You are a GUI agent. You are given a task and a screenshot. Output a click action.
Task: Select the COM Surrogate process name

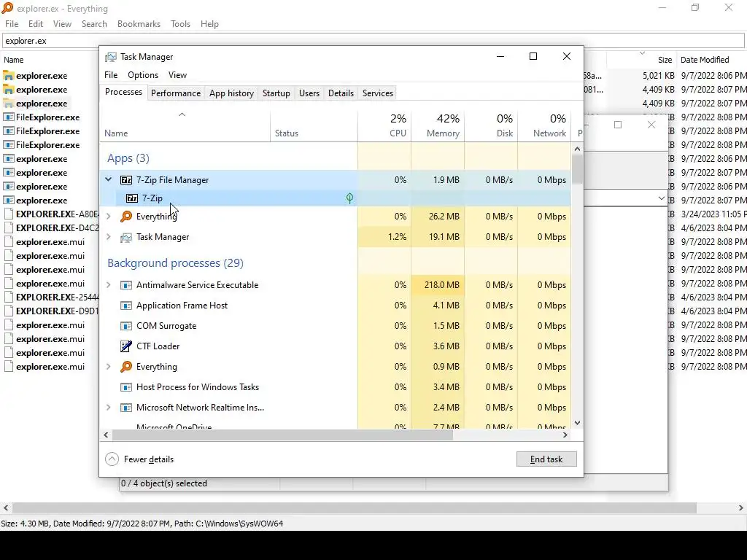coord(166,326)
